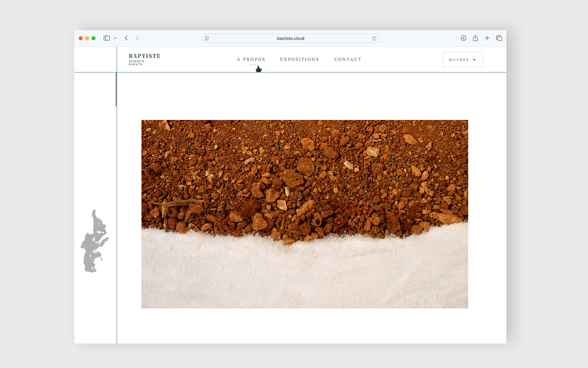Open the CONTACT link
588x368 pixels.
[x=348, y=60]
